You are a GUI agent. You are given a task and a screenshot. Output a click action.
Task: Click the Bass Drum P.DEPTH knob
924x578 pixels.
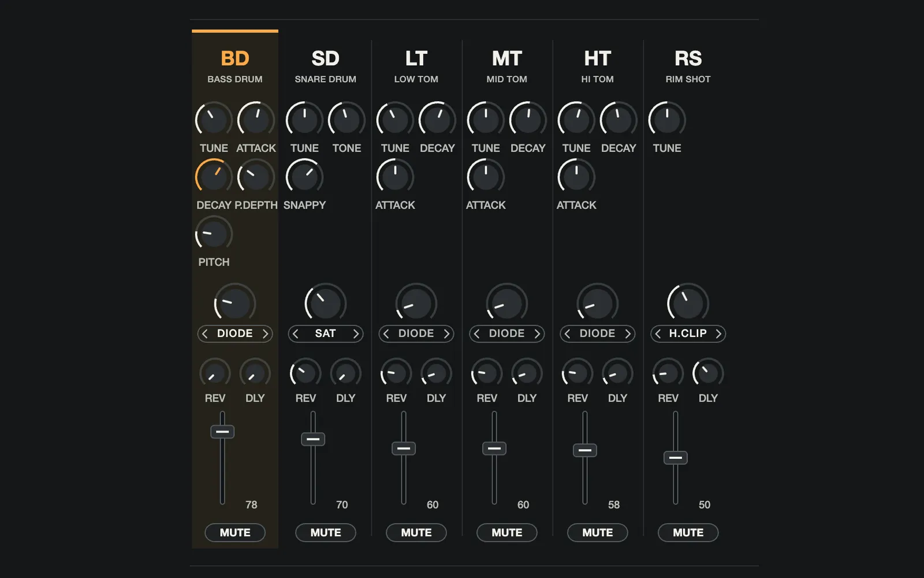tap(256, 177)
